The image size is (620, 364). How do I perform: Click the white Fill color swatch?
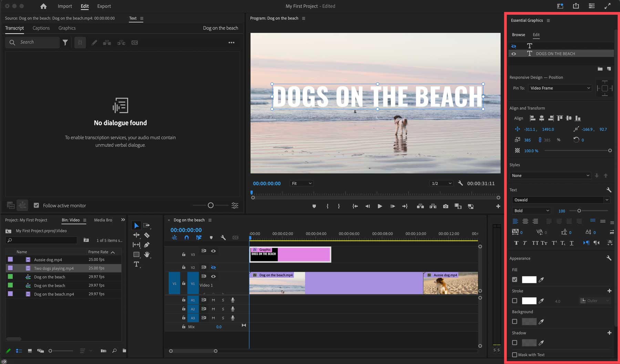pyautogui.click(x=529, y=280)
